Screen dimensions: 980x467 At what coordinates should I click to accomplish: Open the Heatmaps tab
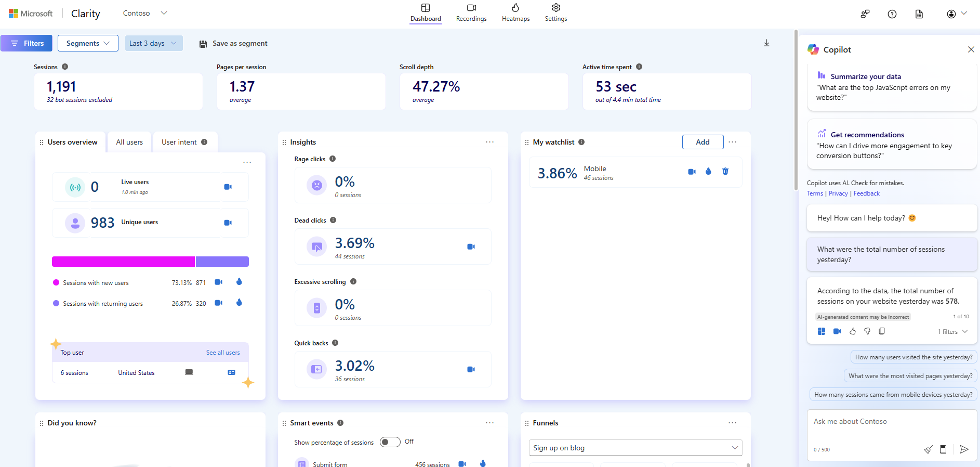click(x=515, y=13)
